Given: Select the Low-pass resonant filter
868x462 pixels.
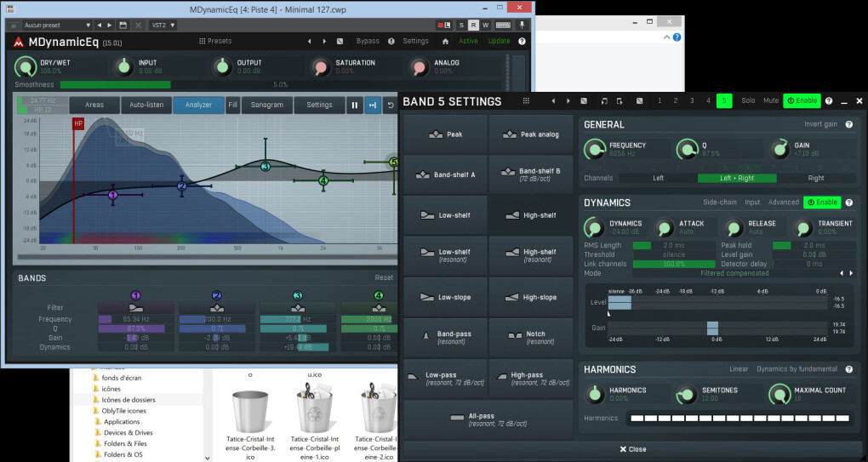Looking at the screenshot, I should click(446, 379).
